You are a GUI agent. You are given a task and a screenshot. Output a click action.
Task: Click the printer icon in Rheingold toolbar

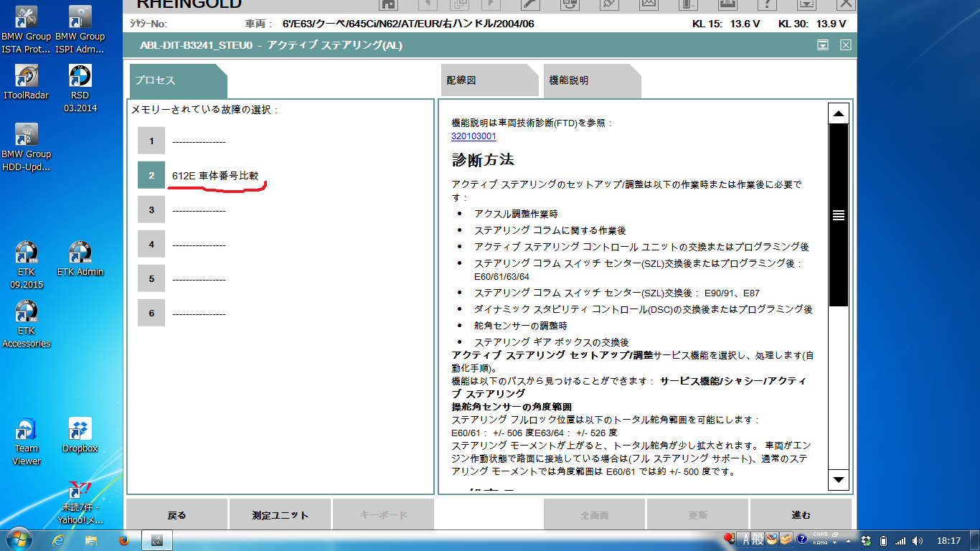[727, 4]
